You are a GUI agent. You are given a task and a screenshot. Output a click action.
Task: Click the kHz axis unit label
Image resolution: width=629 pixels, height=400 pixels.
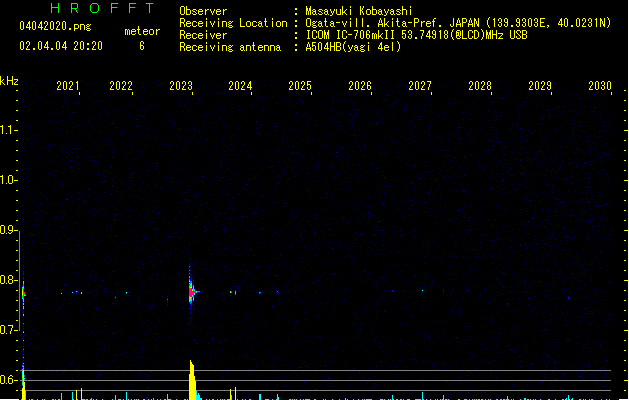click(9, 81)
